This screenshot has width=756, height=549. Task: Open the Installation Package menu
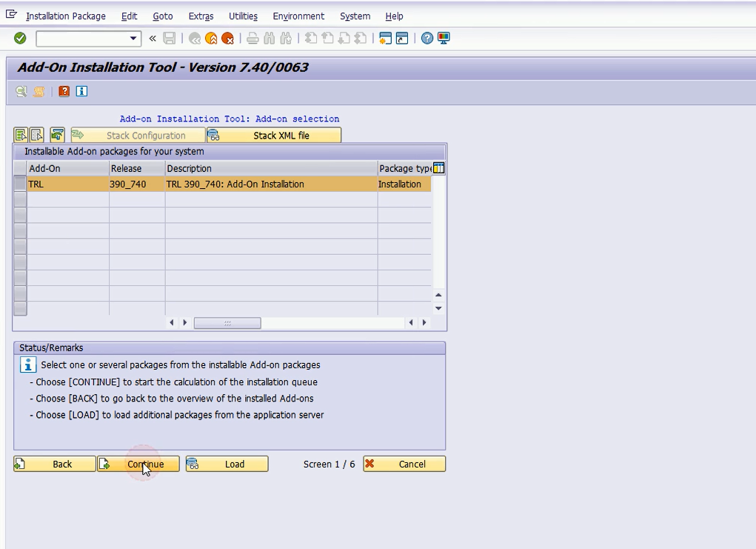click(x=65, y=16)
